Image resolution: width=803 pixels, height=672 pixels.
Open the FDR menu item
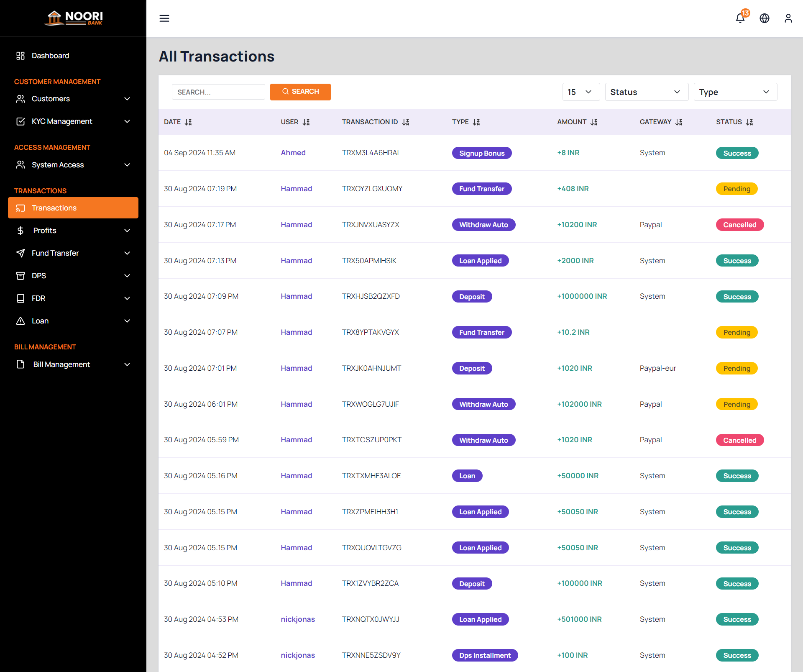73,298
